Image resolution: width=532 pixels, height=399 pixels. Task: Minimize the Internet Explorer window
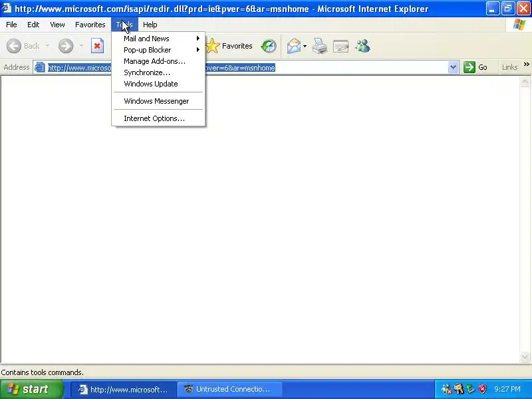coord(492,9)
